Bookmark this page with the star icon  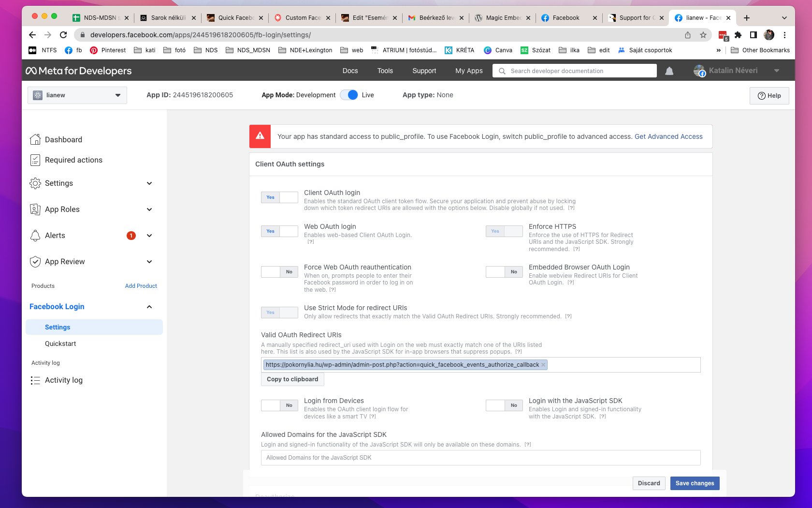click(703, 35)
